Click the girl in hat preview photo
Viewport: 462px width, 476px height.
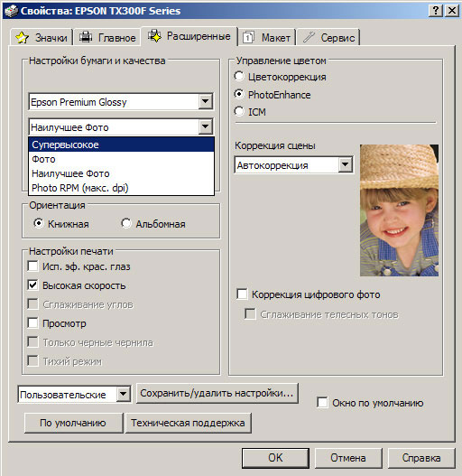[399, 210]
